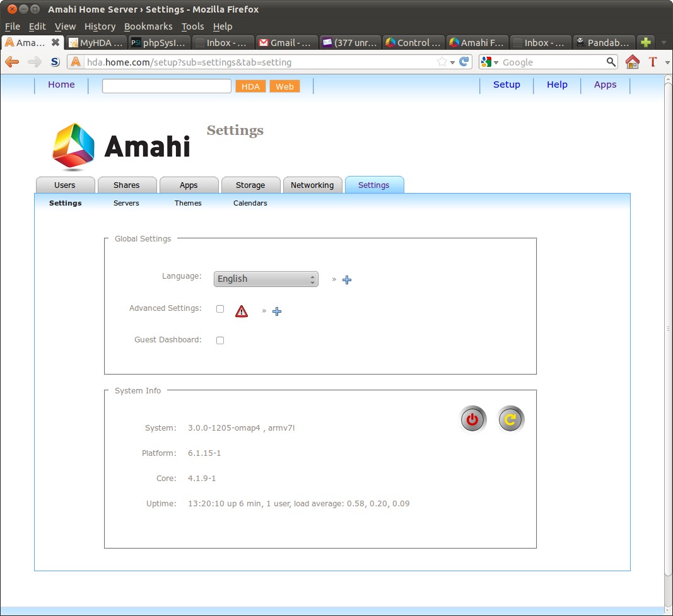Switch to the Amahi F... browser tab
Screen dimensions: 673x616
tap(477, 42)
